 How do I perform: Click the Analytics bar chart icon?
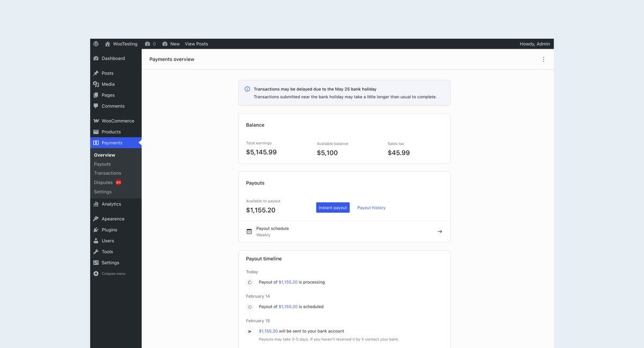tap(96, 204)
